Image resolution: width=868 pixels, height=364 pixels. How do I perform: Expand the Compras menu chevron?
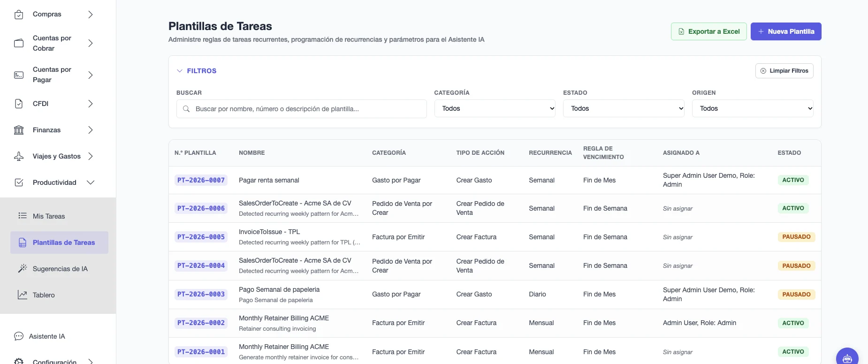point(91,15)
